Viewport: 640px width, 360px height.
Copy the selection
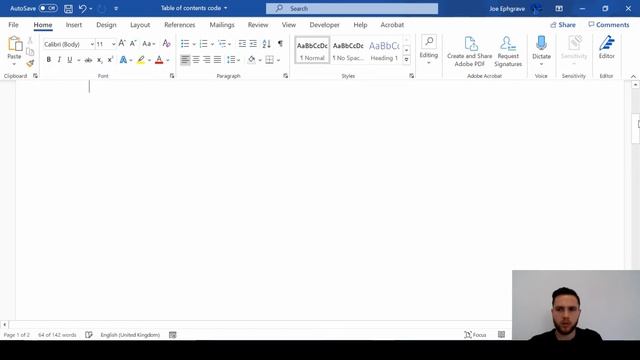[x=30, y=52]
